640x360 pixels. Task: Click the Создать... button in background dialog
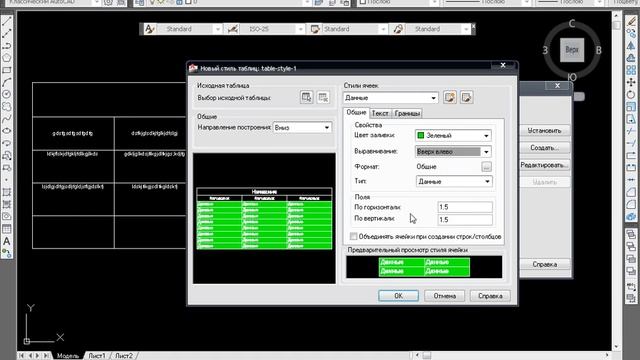pos(544,148)
